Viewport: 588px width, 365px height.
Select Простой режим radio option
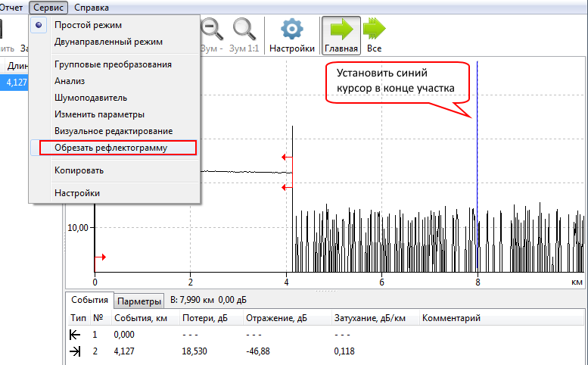click(88, 25)
